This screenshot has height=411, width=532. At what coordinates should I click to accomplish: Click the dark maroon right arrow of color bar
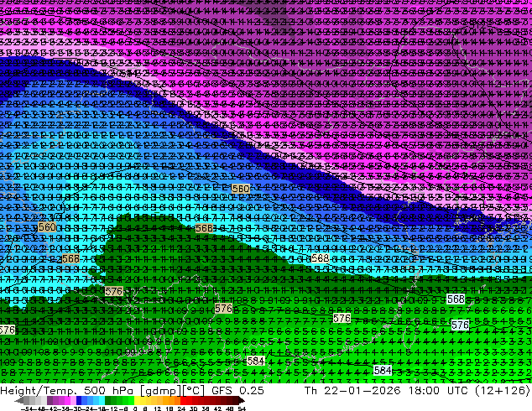click(242, 401)
